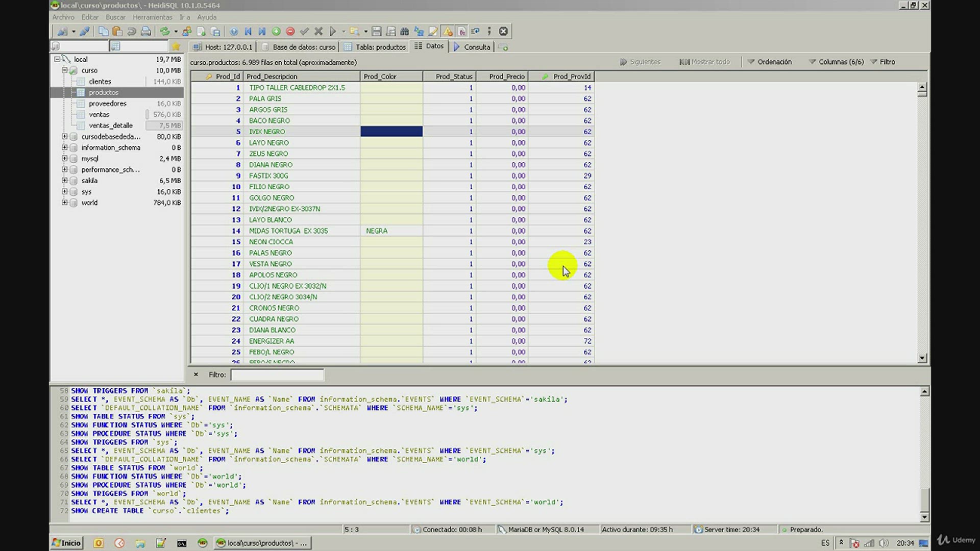The image size is (980, 551).
Task: Run query with play icon
Action: (x=333, y=32)
